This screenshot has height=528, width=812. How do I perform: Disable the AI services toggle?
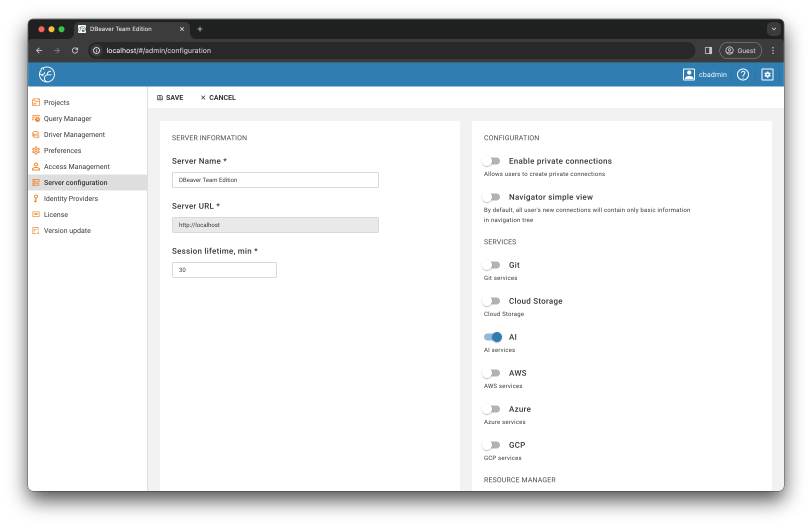click(x=492, y=337)
